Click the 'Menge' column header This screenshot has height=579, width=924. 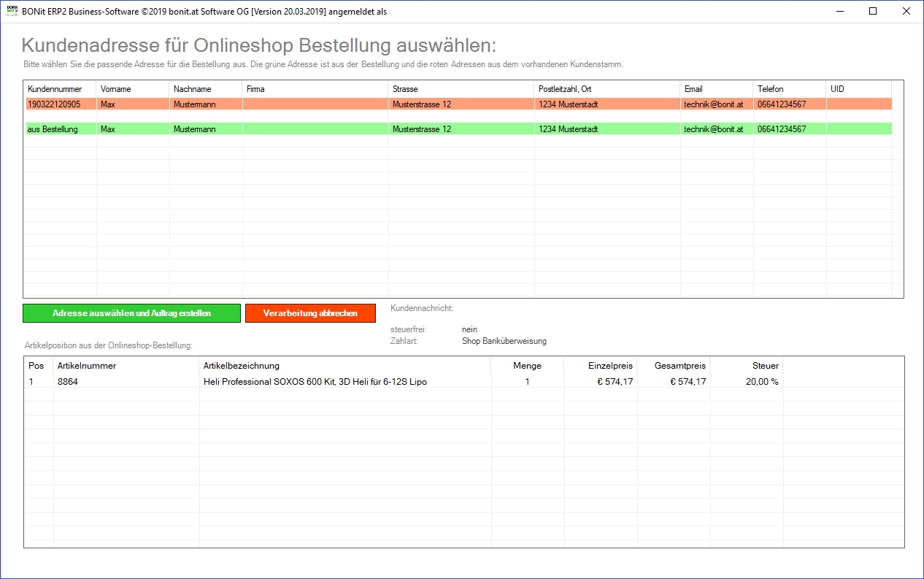pyautogui.click(x=528, y=366)
